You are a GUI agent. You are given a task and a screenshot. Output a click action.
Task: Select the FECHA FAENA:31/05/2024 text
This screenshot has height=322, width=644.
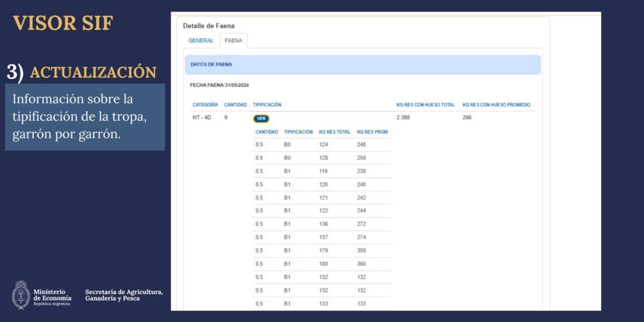pyautogui.click(x=219, y=85)
